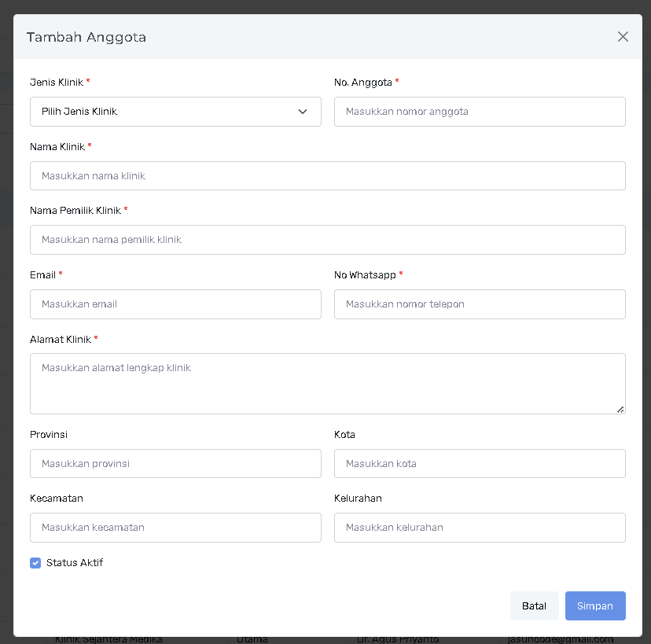Viewport: 651px width, 644px height.
Task: Uncheck the Status Aktif checkbox
Action: [35, 563]
